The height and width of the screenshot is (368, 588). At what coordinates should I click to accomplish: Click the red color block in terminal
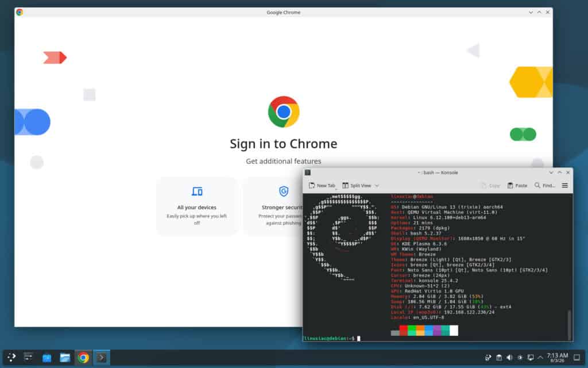[404, 331]
